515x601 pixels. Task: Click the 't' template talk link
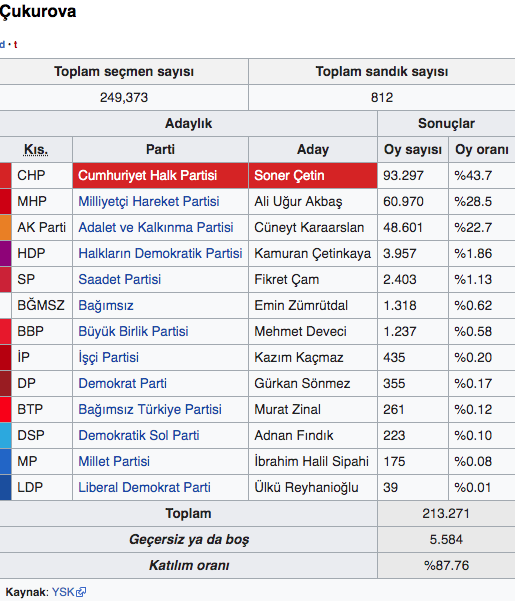point(15,45)
